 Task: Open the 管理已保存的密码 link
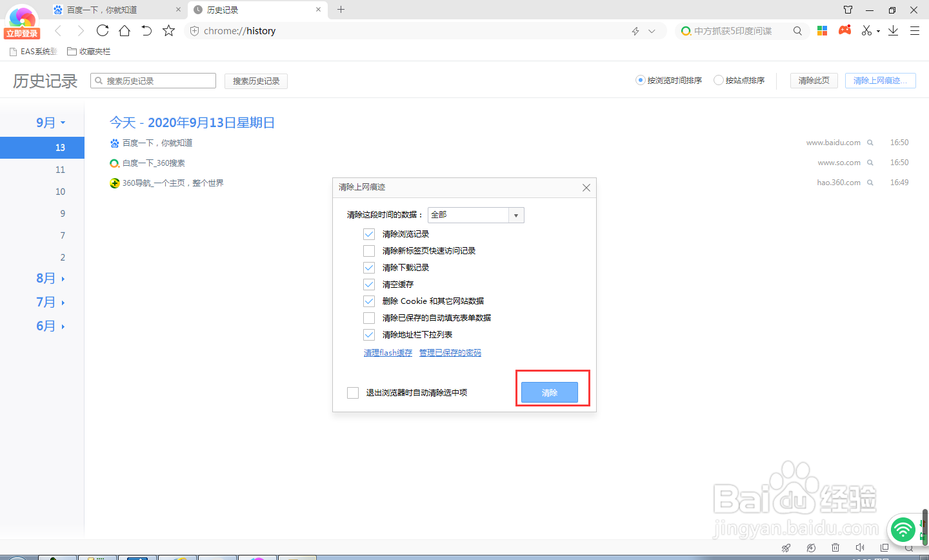point(450,352)
